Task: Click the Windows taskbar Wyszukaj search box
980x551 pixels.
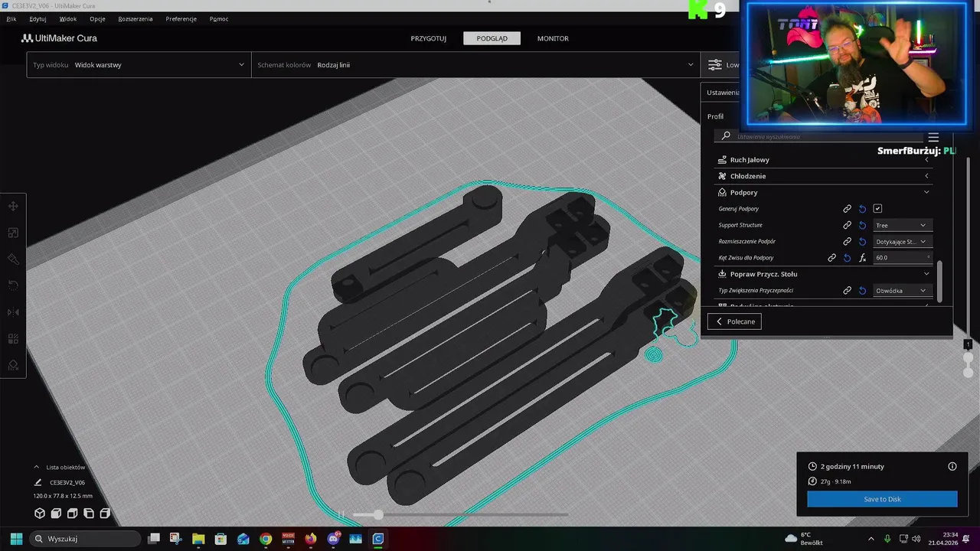Action: [86, 539]
